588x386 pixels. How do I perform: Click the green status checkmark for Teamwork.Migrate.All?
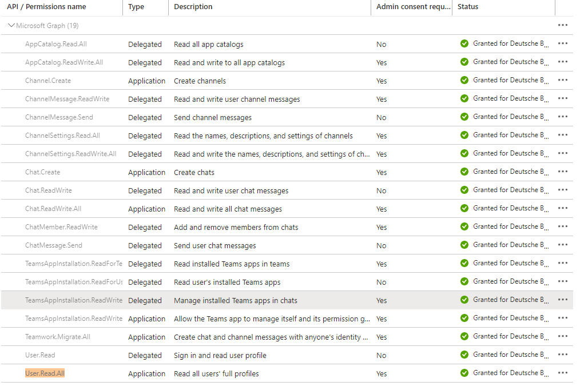[x=464, y=336]
